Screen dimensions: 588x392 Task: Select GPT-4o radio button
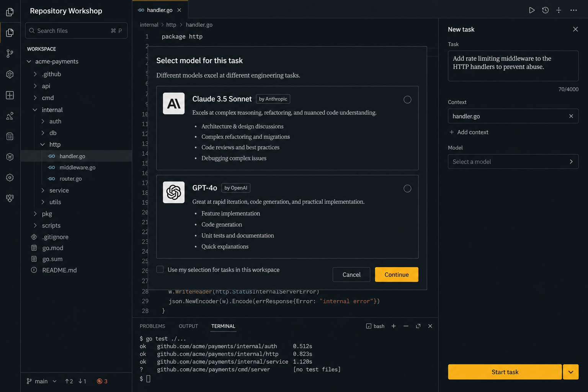pos(407,188)
